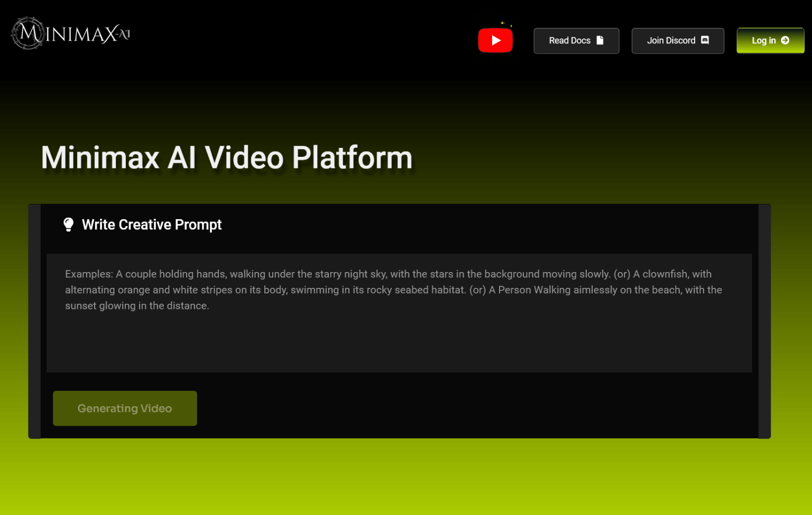Click the Write Creative Prompt heading

click(151, 224)
